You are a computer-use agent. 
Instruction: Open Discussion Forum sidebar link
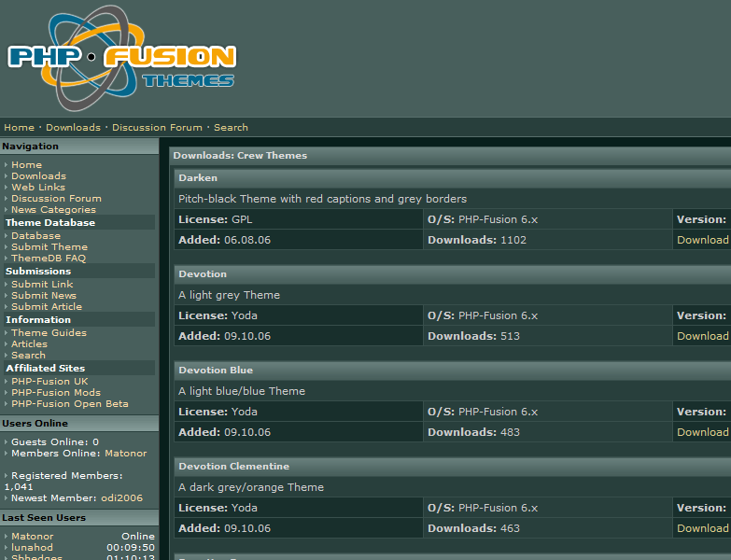(56, 199)
